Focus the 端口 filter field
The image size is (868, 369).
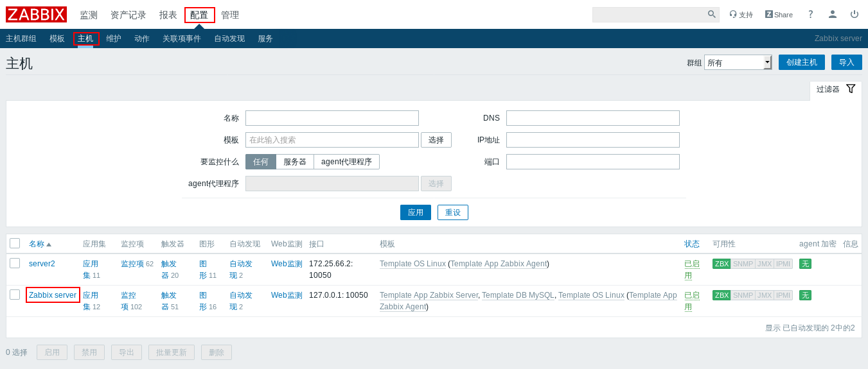[x=593, y=162]
